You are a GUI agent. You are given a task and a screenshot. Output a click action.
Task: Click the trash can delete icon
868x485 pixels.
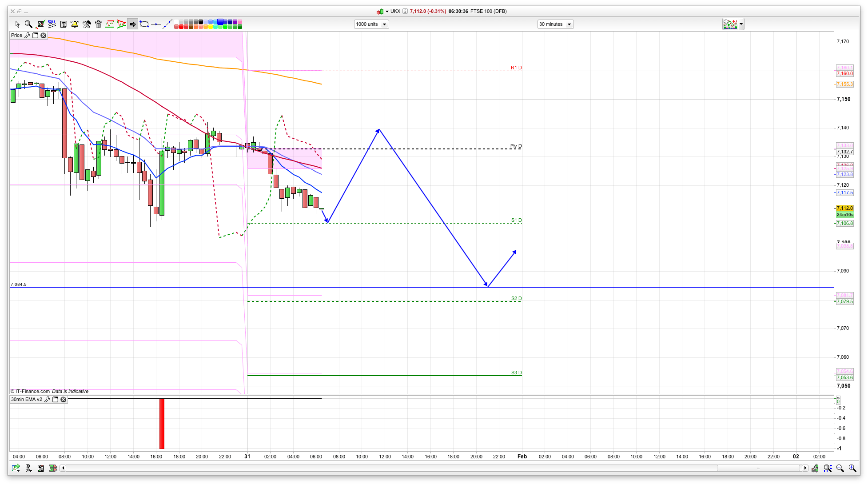pos(99,24)
